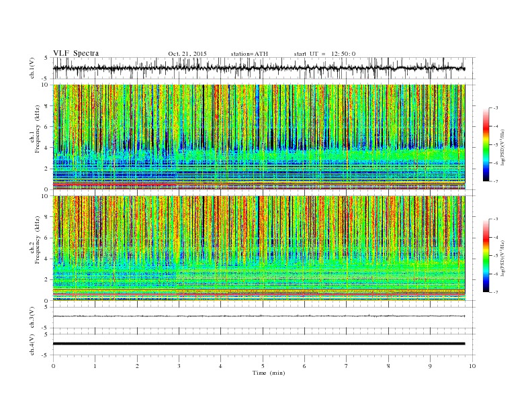
Task: Click the ch.1 voltage waveform trace
Action: point(259,68)
